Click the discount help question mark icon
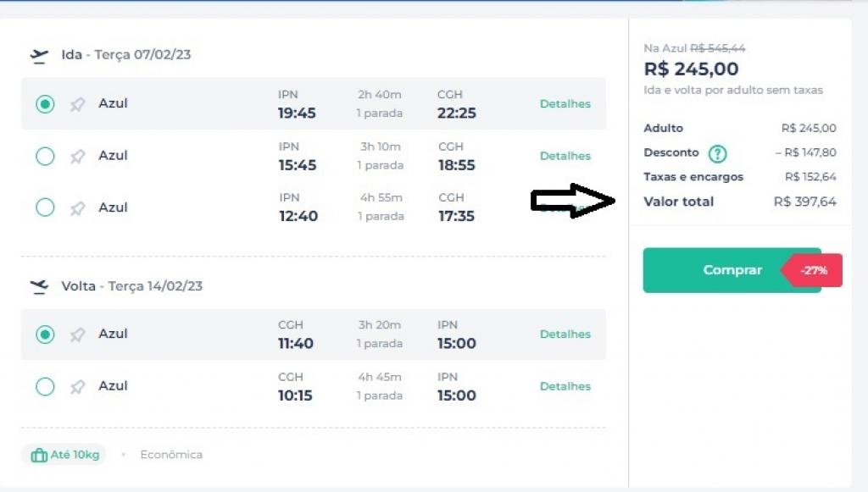This screenshot has width=868, height=492. pos(718,154)
